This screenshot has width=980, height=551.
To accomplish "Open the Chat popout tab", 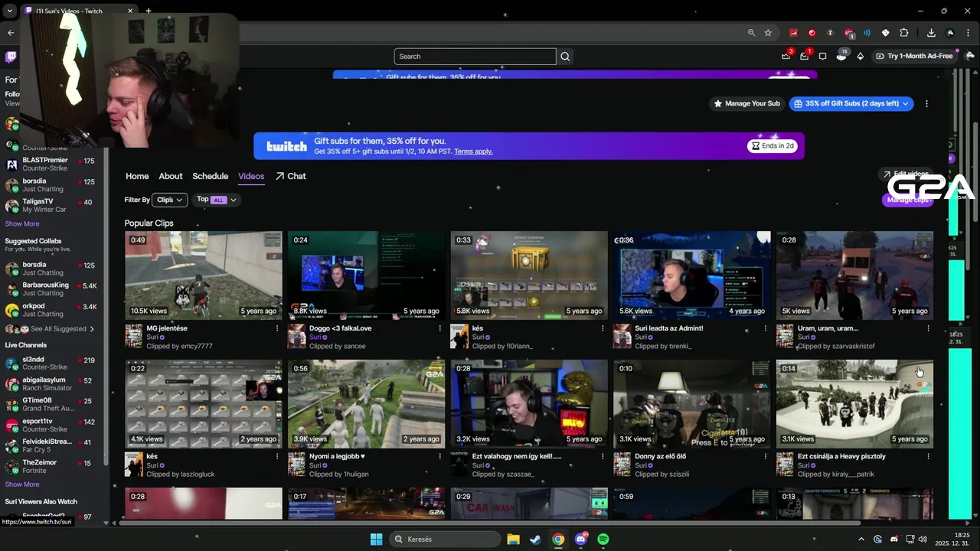I will pyautogui.click(x=291, y=176).
